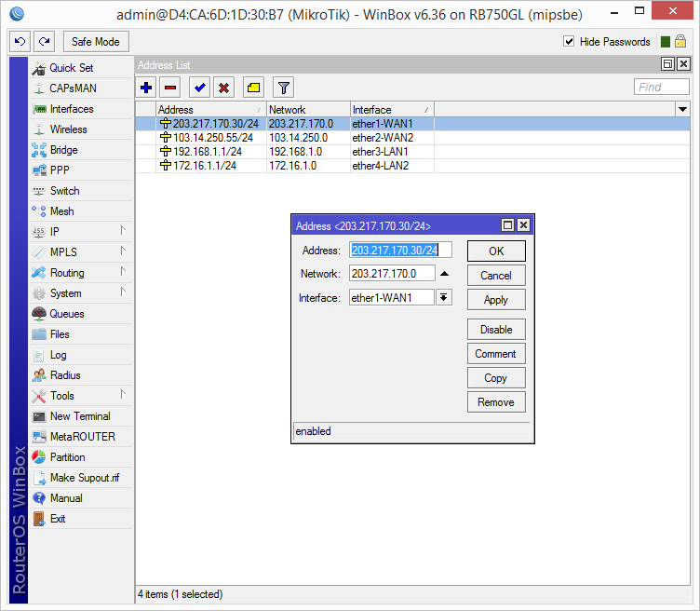Click Disable button in dialog
The height and width of the screenshot is (611, 700).
[496, 330]
